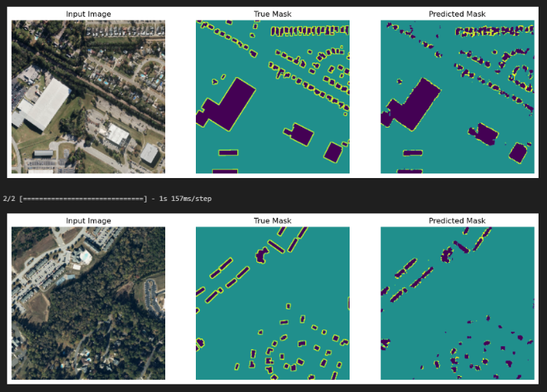This screenshot has height=392, width=547.
Task: Click the bottom figure 'Predicted Mask' title
Action: click(x=457, y=221)
